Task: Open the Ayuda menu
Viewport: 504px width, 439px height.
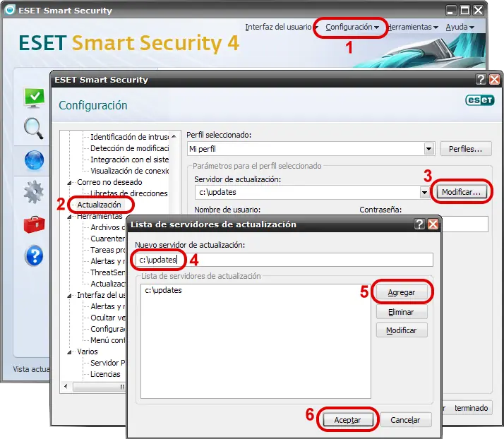Action: click(x=460, y=27)
